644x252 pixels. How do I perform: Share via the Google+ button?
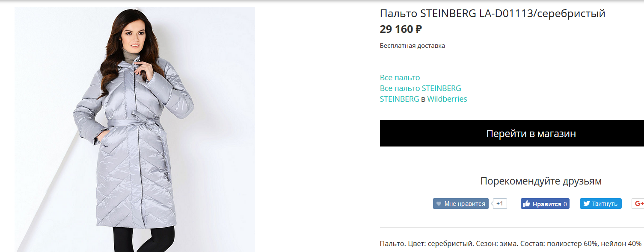click(x=638, y=204)
